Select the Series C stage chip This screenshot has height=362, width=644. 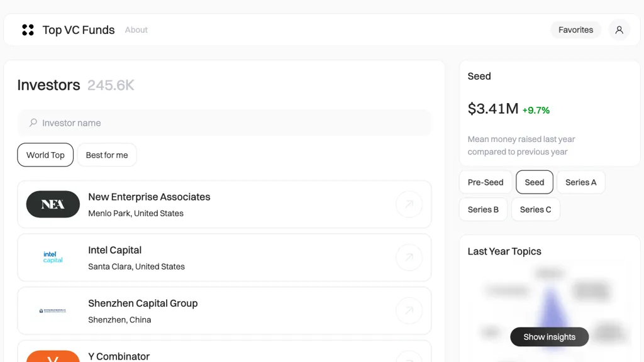pos(535,209)
